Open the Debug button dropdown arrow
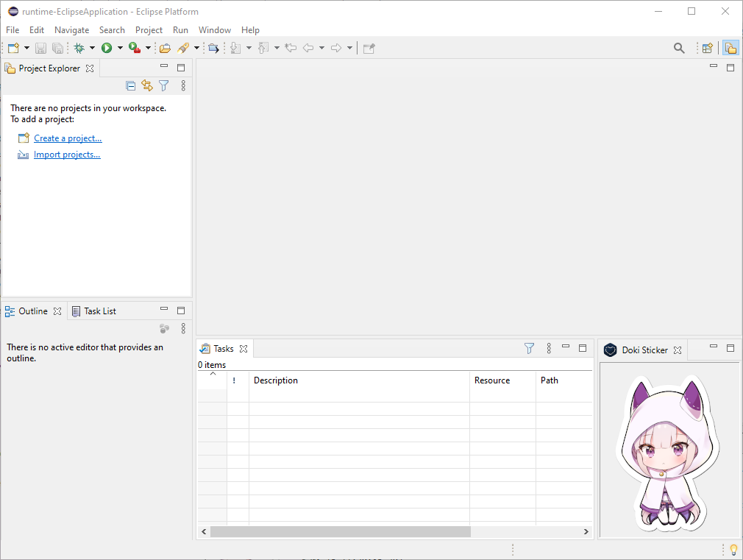 click(93, 47)
